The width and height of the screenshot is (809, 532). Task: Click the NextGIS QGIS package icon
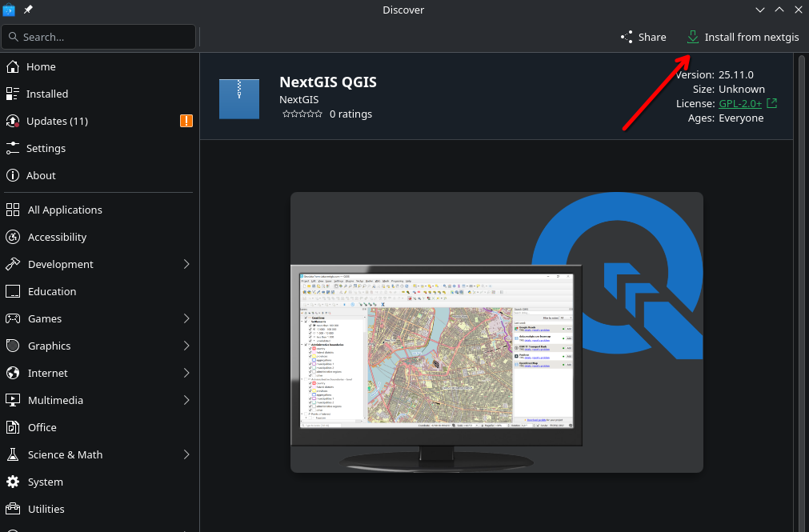tap(239, 98)
